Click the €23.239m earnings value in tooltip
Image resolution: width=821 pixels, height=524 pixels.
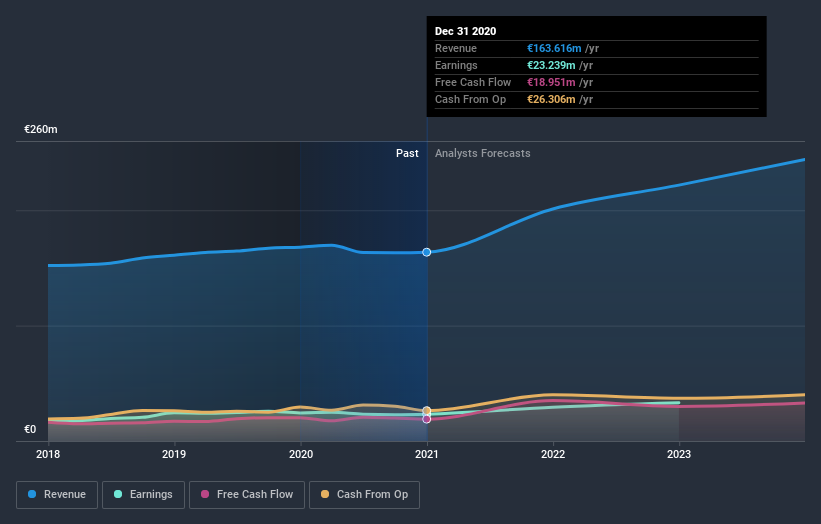tap(551, 65)
